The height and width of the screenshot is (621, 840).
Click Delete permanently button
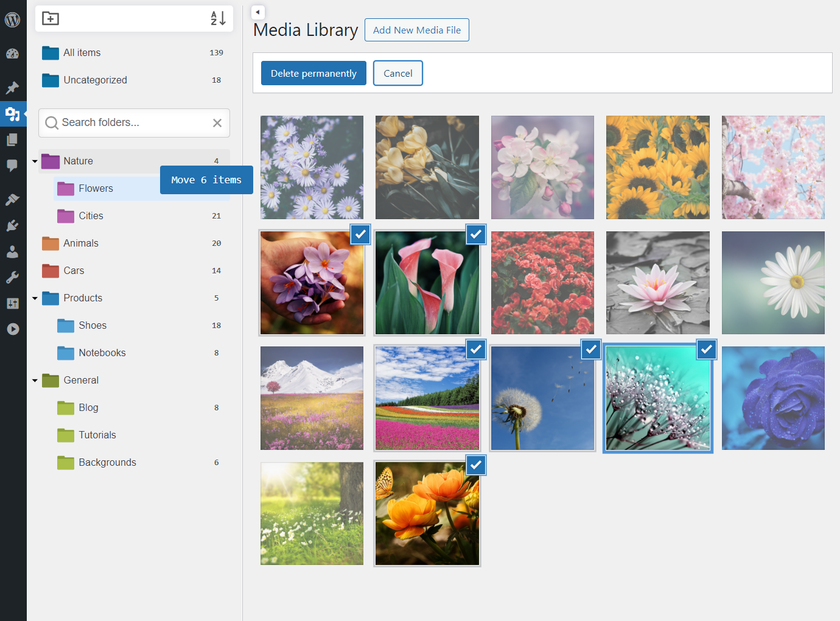pyautogui.click(x=313, y=73)
